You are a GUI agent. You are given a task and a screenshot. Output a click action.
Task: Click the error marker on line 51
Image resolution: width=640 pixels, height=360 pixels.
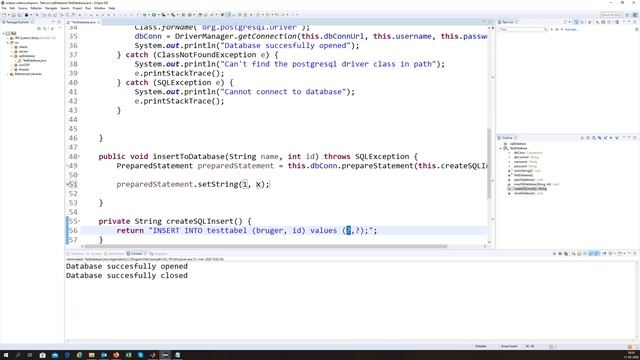(x=67, y=184)
